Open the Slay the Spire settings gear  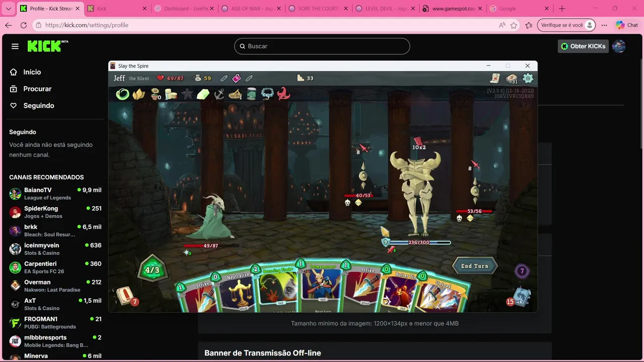pos(528,78)
